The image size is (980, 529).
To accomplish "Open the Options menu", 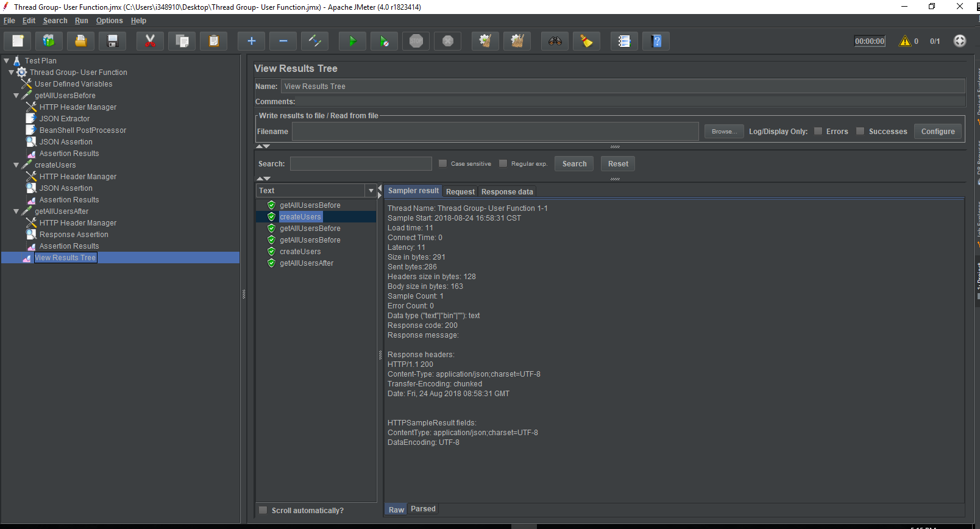I will click(109, 21).
